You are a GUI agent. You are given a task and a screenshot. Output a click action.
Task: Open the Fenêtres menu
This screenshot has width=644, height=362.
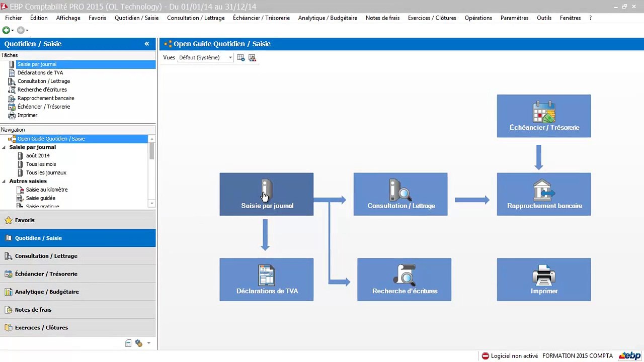click(571, 18)
